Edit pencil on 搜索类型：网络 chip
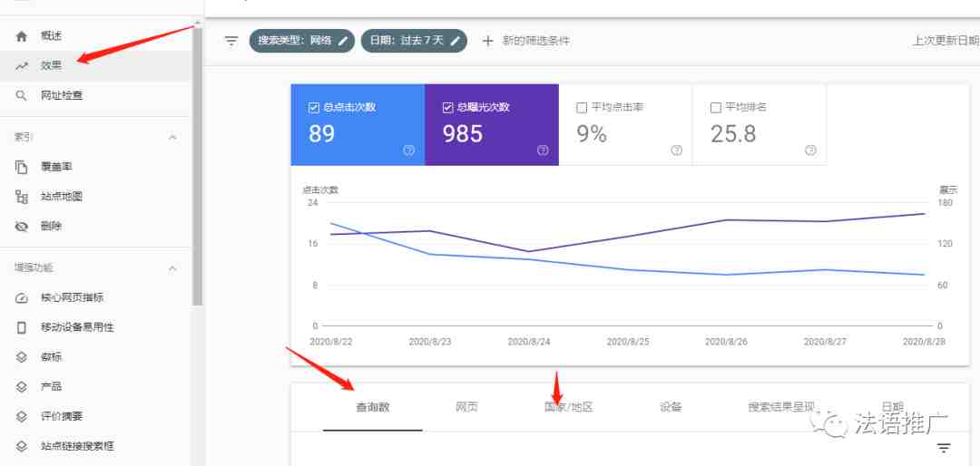Viewport: 980px width, 466px height. 342,41
